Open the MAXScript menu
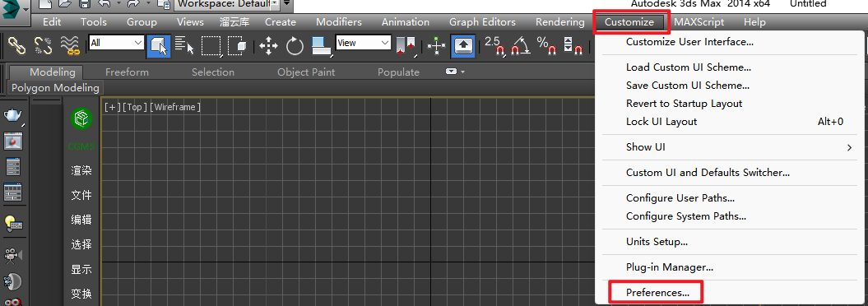 click(x=699, y=22)
